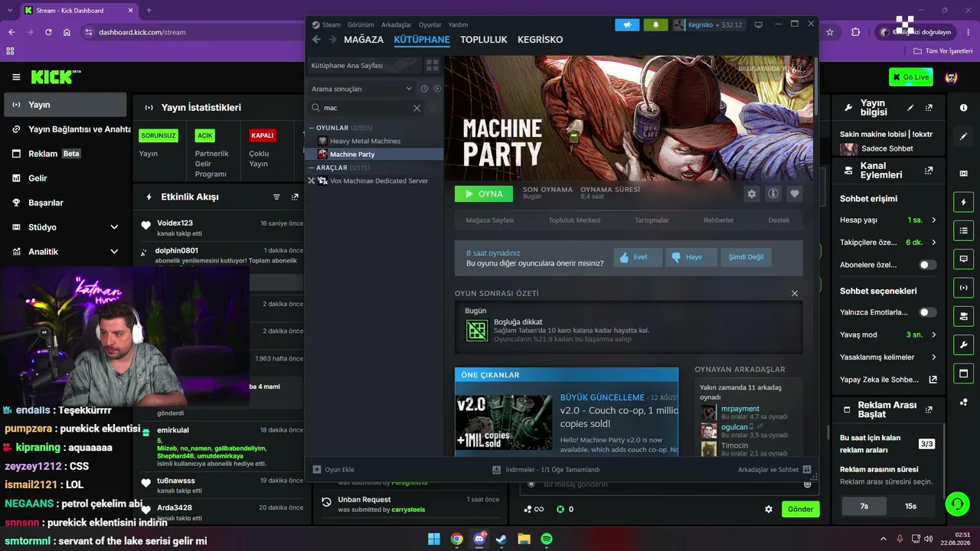Show Machine Party game info icon

(773, 194)
